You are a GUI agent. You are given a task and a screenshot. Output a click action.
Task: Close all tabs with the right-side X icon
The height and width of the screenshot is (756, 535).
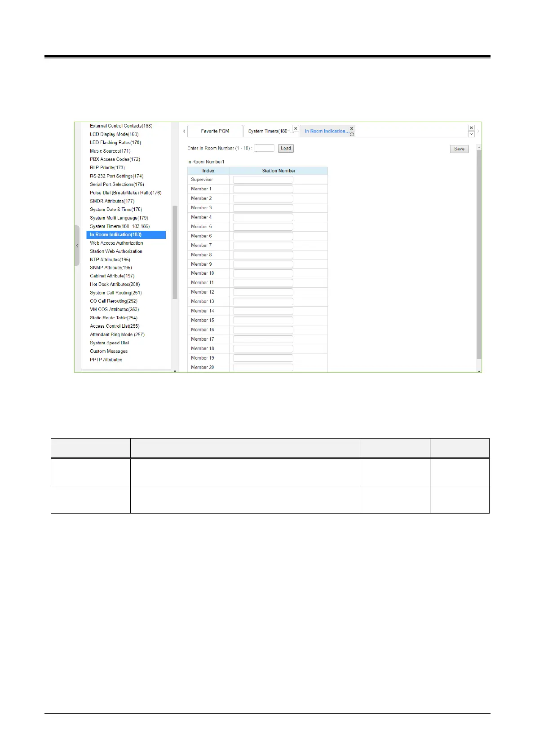point(471,128)
